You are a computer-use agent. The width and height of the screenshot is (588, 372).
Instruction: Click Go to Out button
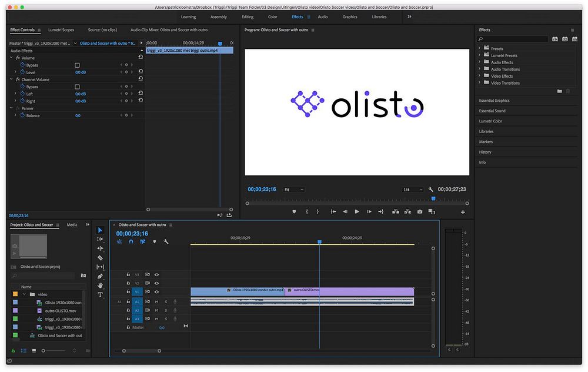tap(380, 212)
